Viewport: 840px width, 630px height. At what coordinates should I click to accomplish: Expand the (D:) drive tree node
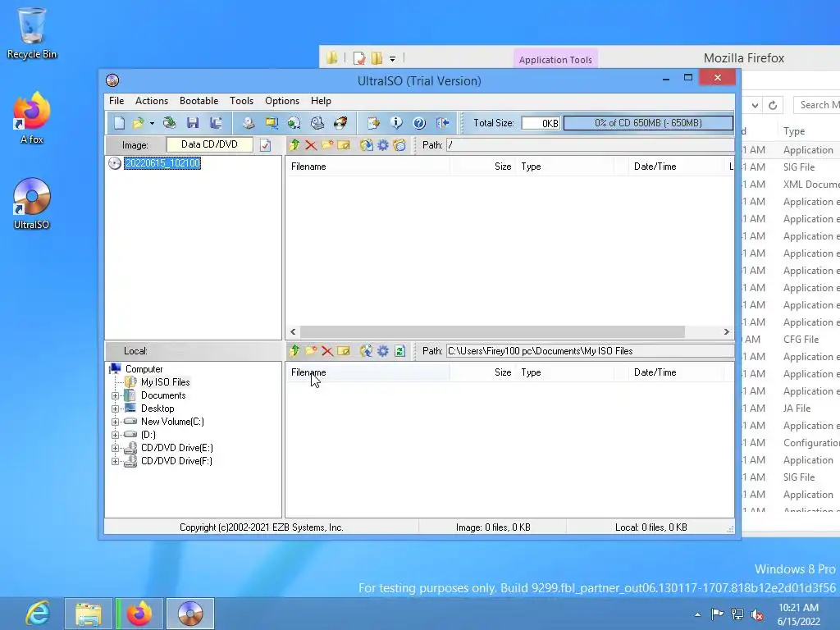point(115,435)
